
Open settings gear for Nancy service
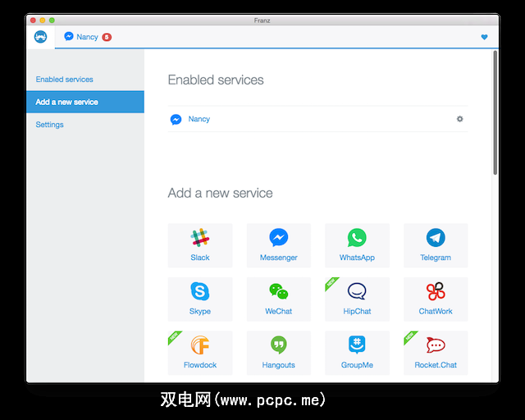[x=459, y=119]
